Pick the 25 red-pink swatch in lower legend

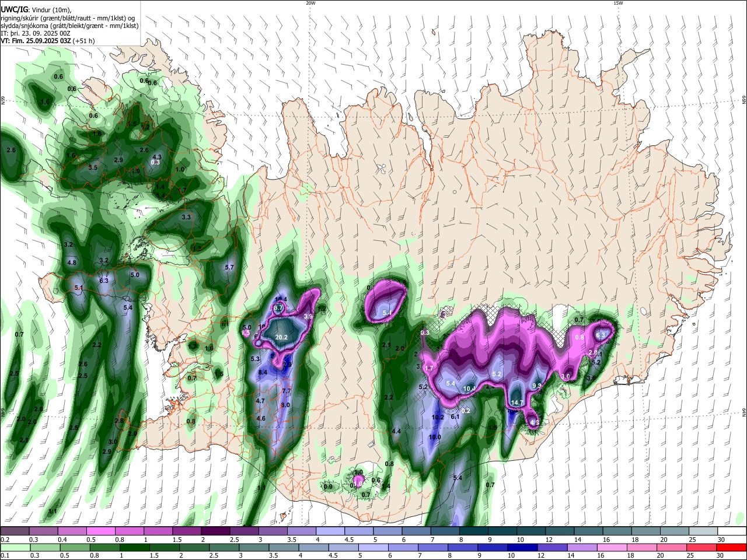pos(702,547)
